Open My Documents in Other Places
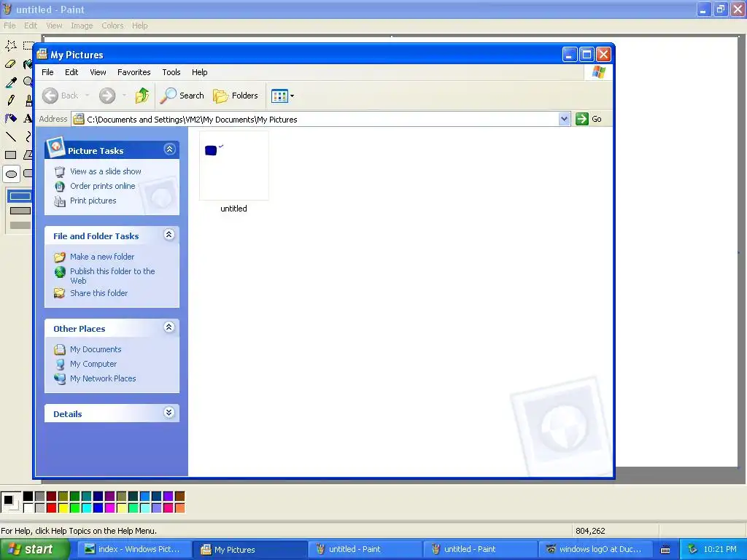Screen dimensions: 747x560 [96, 349]
